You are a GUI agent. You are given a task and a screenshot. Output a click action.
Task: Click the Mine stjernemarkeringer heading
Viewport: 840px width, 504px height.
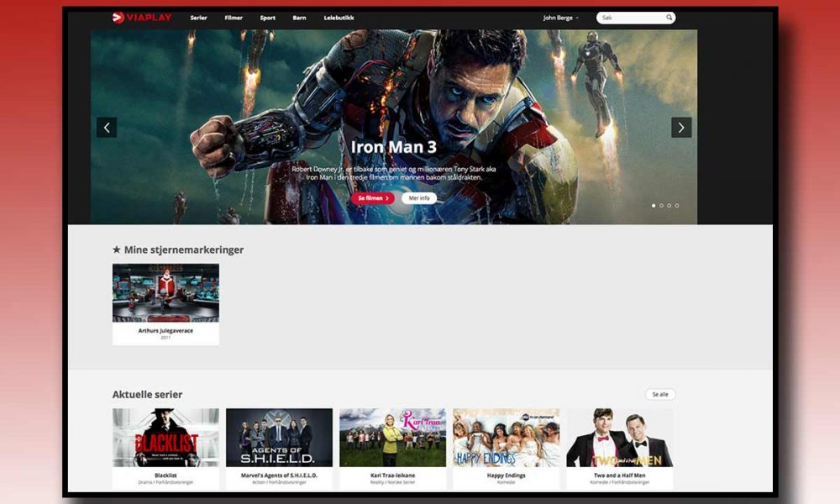click(178, 249)
